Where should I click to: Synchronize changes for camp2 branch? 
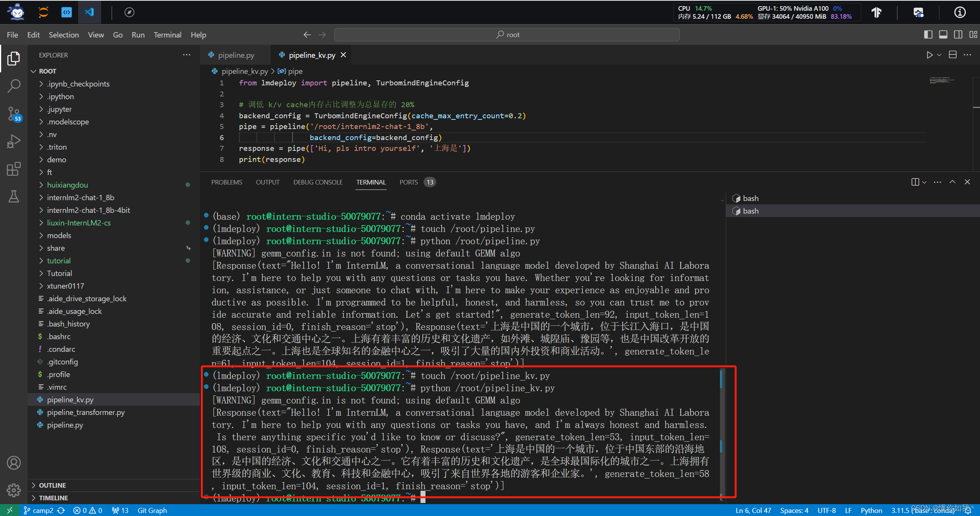pyautogui.click(x=61, y=510)
